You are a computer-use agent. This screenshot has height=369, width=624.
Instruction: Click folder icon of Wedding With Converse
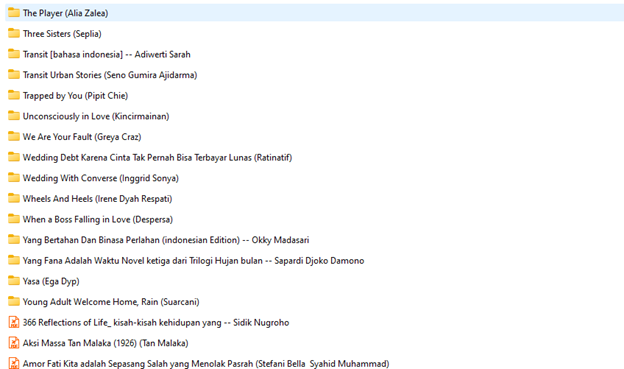(x=14, y=178)
